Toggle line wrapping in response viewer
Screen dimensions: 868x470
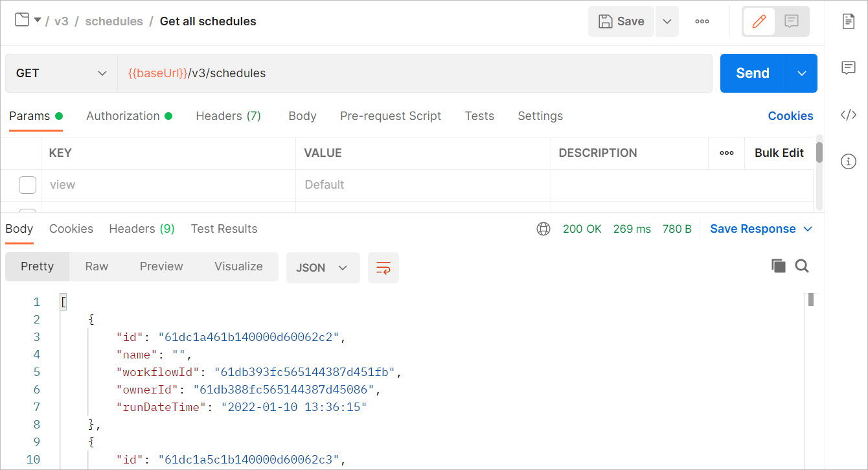click(383, 267)
